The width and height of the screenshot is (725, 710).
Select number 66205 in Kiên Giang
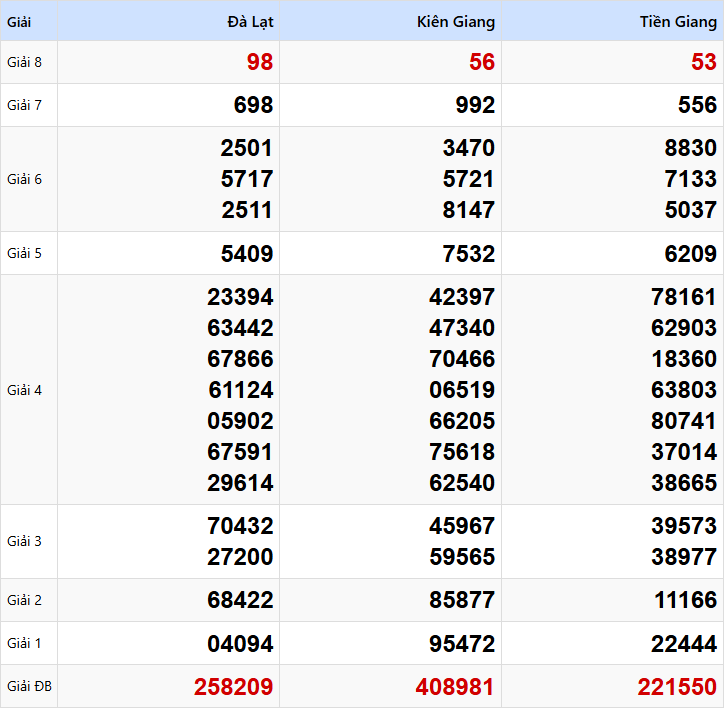462,421
